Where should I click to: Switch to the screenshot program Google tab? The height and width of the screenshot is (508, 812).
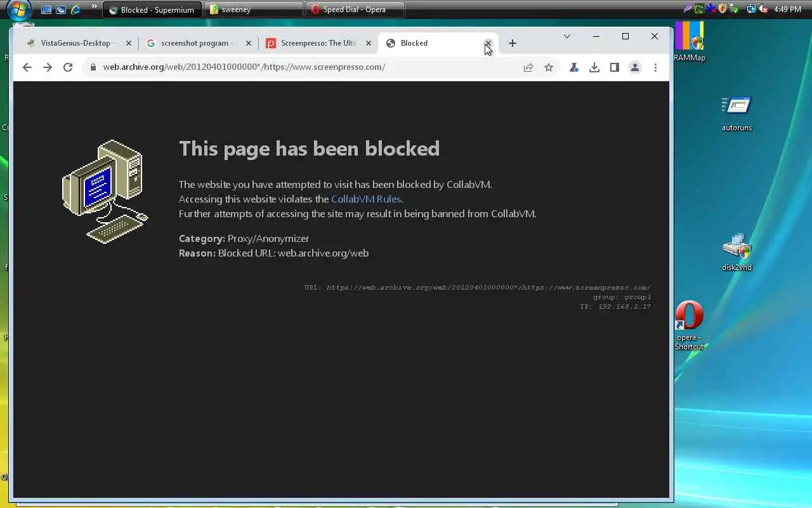(197, 43)
